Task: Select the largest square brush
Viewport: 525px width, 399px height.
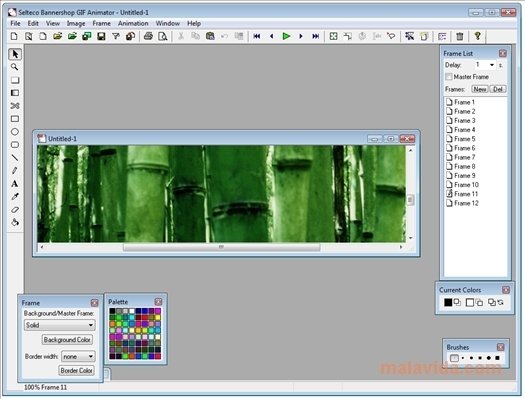Action: [x=498, y=358]
